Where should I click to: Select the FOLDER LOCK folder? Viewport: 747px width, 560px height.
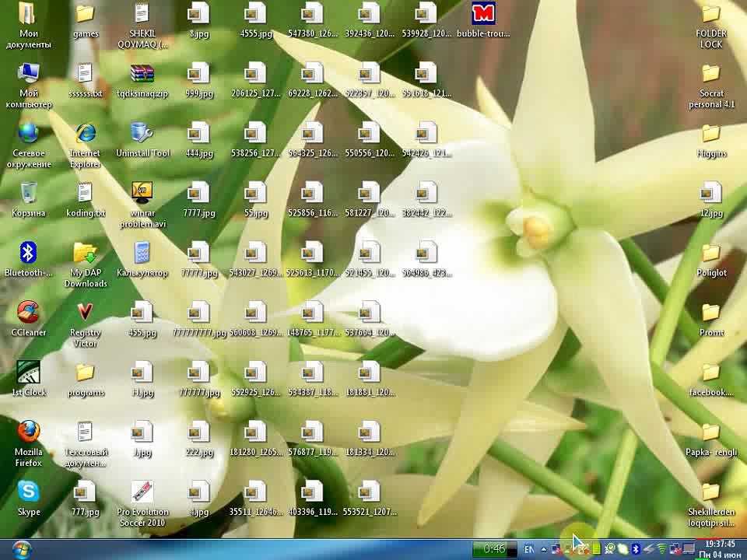coord(710,14)
